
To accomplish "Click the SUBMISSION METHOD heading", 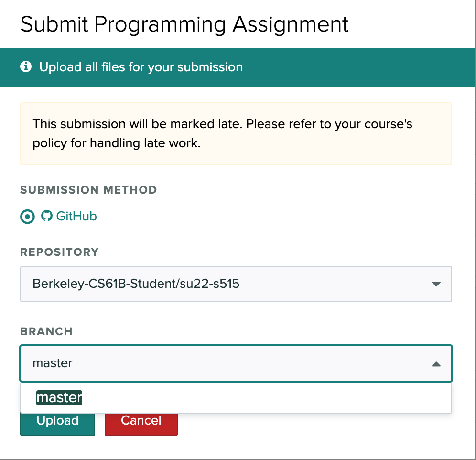I will (88, 190).
